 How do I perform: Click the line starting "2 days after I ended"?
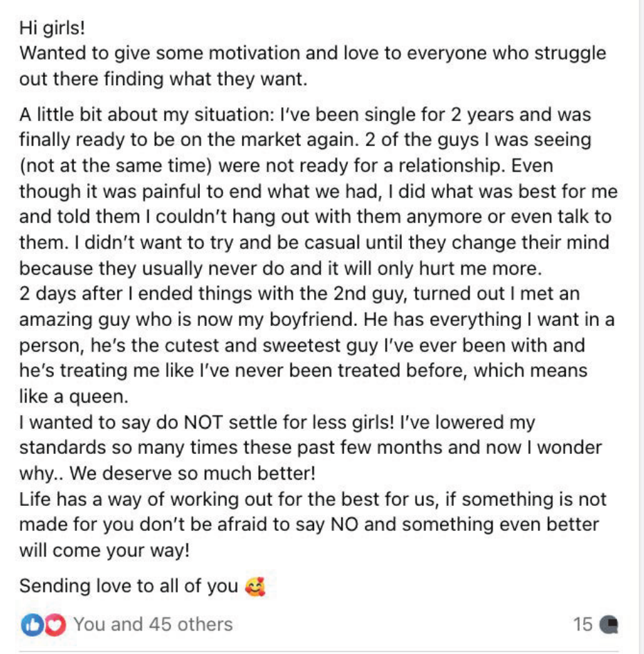click(300, 293)
